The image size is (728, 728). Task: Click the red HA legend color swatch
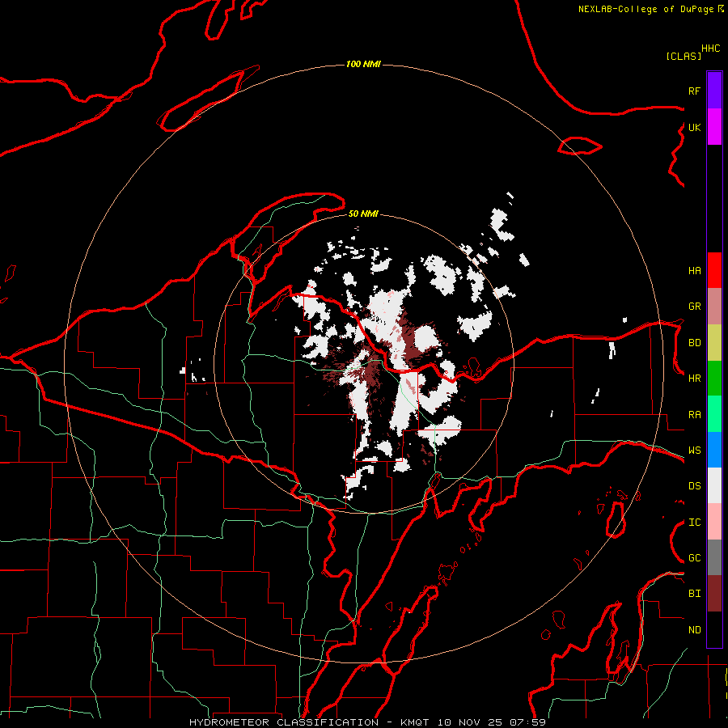tap(714, 270)
